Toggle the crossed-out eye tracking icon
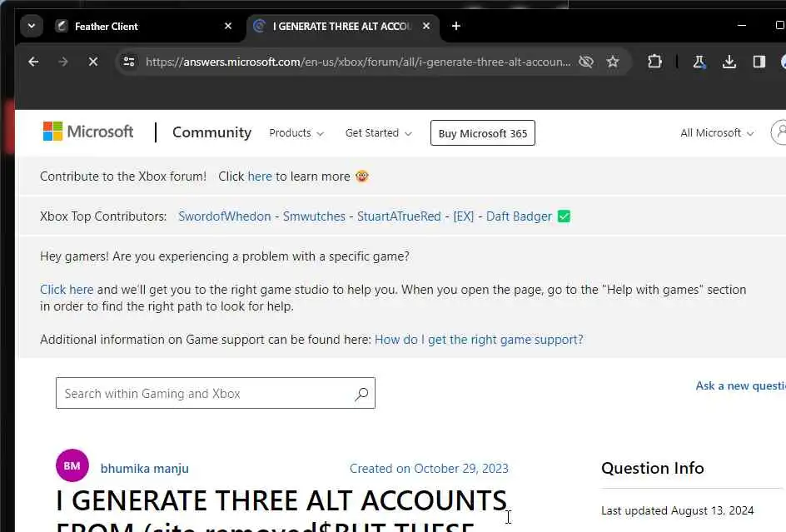 (x=586, y=62)
